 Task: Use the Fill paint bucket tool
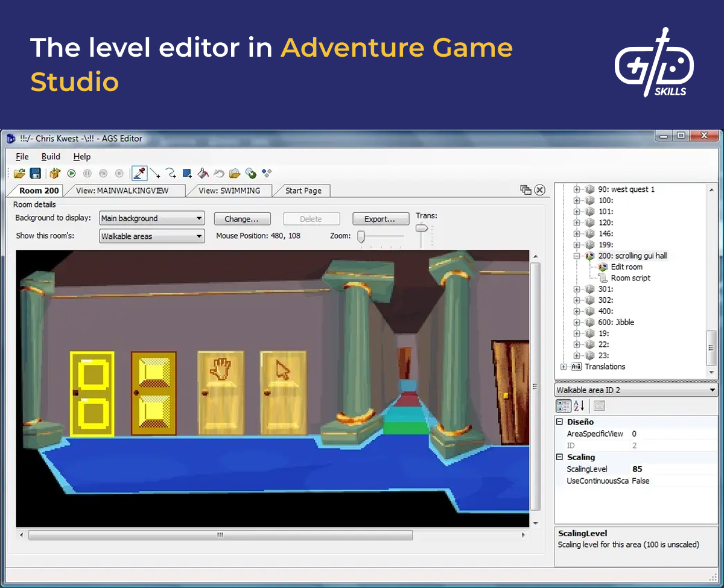click(202, 173)
